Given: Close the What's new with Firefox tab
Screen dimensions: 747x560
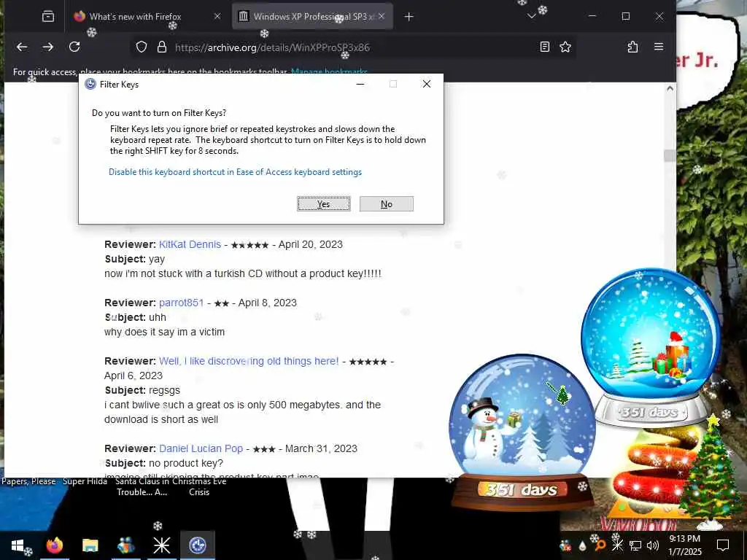Looking at the screenshot, I should pos(217,16).
